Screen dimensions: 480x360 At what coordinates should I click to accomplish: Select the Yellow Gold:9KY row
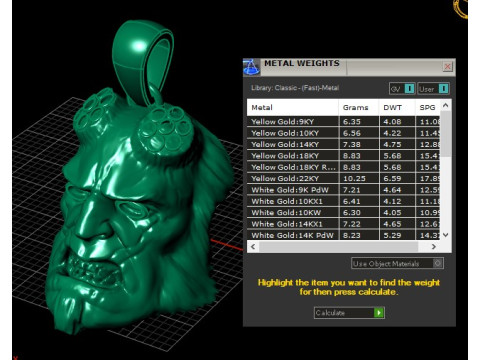pos(344,122)
